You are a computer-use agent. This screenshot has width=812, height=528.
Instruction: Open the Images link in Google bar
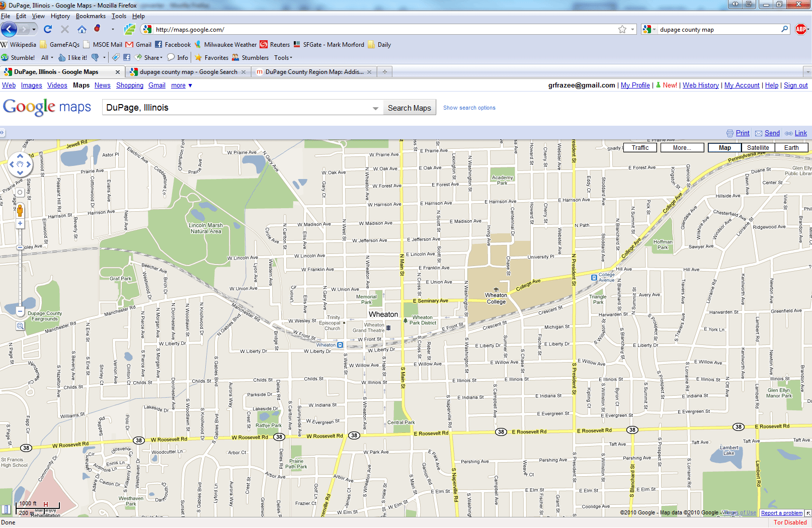(x=31, y=85)
